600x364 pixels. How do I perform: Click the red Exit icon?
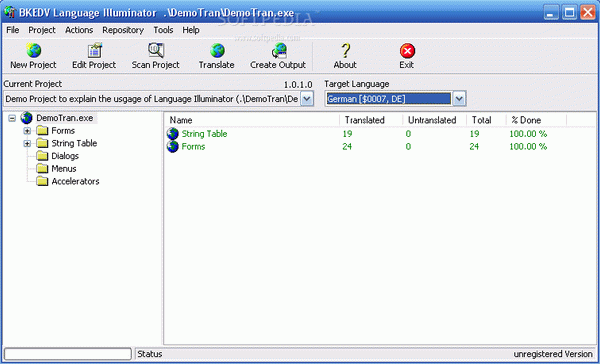pyautogui.click(x=408, y=51)
